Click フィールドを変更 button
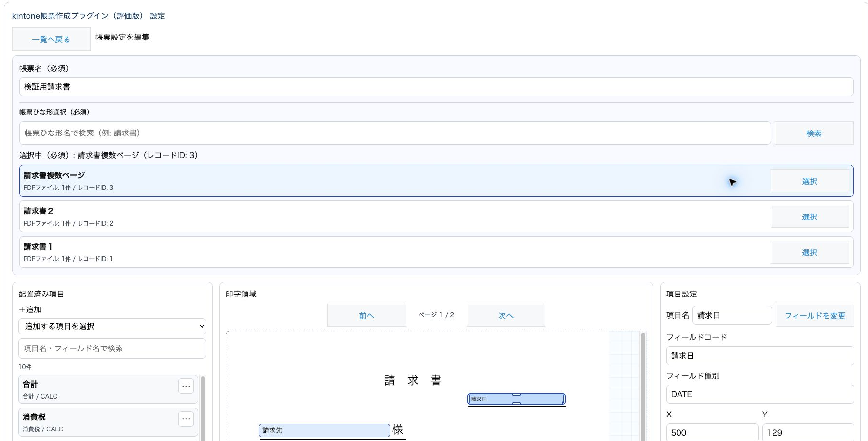The width and height of the screenshot is (868, 441). [x=815, y=315]
